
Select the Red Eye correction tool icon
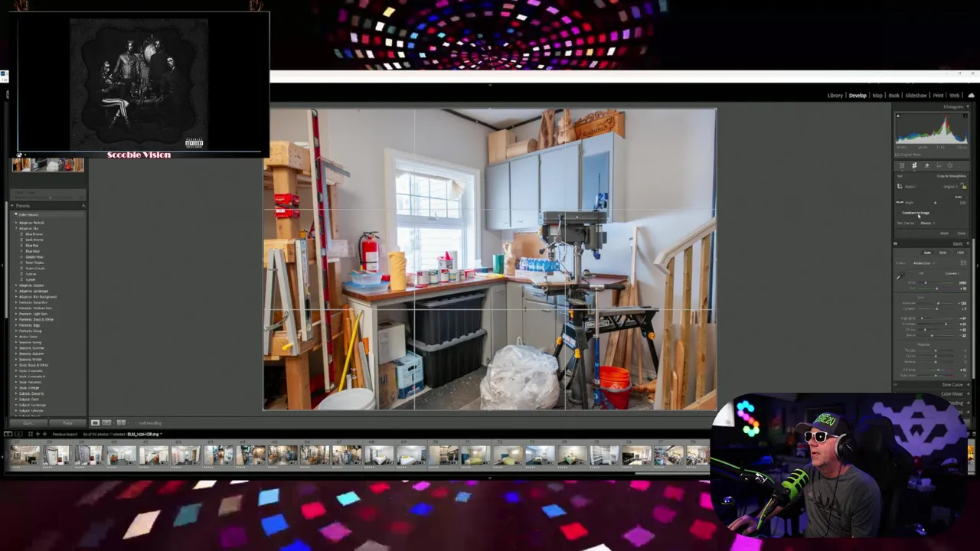(x=939, y=165)
